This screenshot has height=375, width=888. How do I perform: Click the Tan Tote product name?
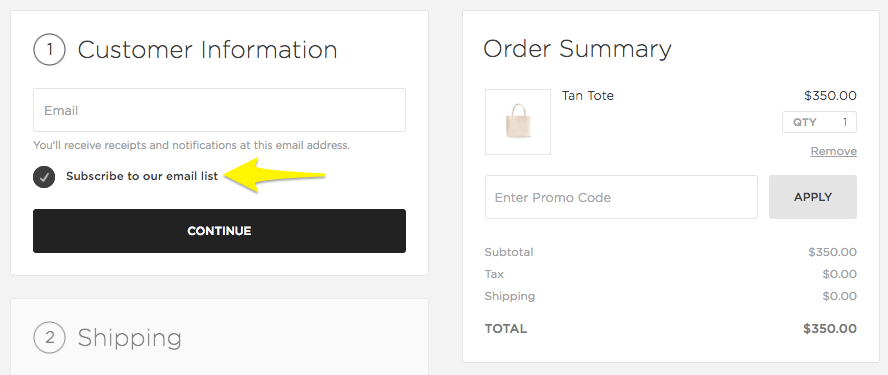[x=587, y=96]
